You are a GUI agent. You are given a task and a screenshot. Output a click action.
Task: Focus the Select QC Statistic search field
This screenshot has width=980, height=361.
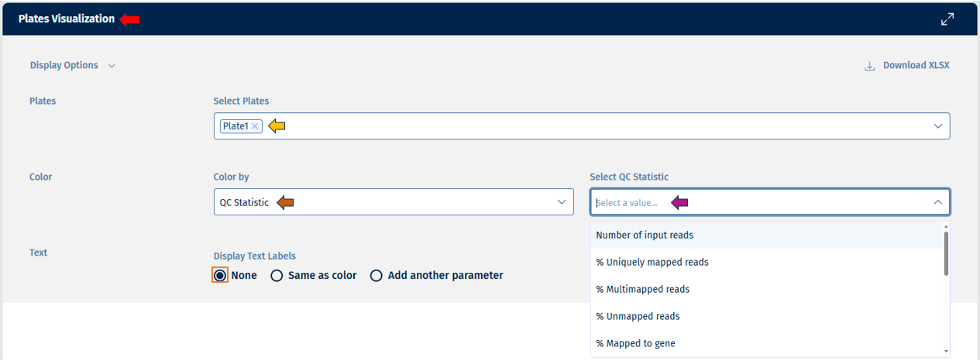coord(628,203)
